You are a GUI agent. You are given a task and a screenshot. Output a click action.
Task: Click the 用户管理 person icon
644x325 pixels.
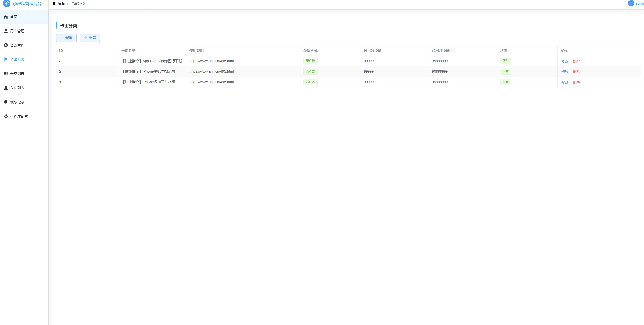[6, 31]
